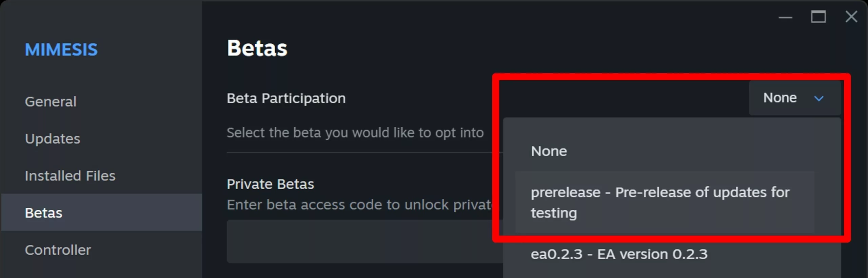Open the General settings tab
The height and width of the screenshot is (278, 868).
[51, 102]
